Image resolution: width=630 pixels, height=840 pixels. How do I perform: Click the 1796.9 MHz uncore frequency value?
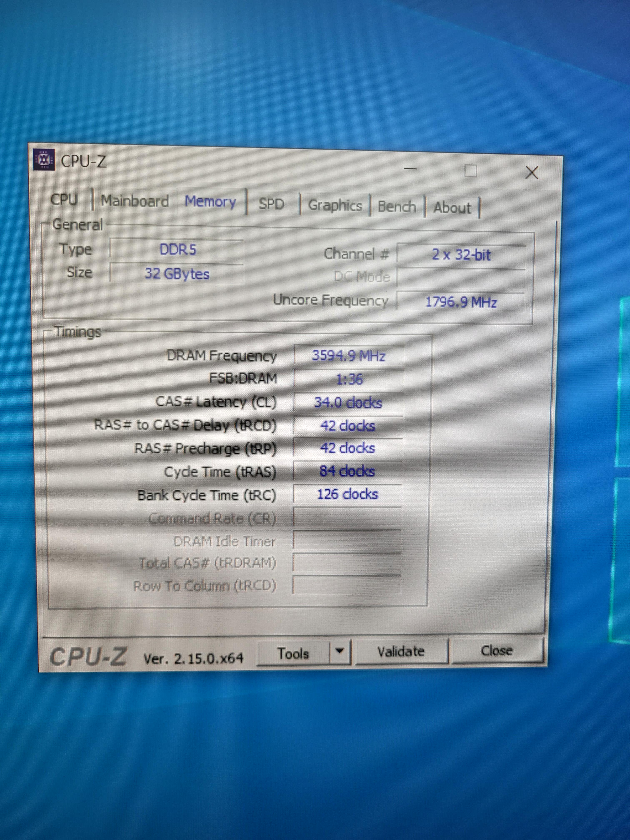(461, 302)
